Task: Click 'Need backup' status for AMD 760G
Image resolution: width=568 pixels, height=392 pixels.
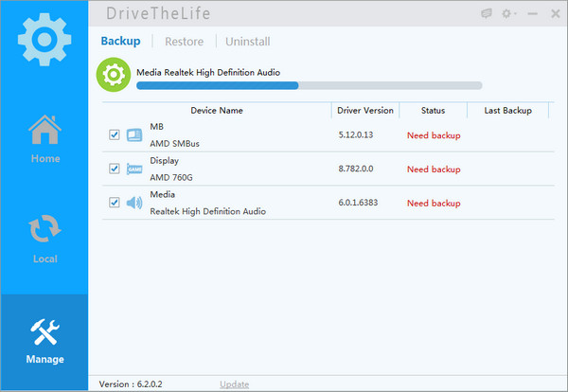Action: [434, 169]
